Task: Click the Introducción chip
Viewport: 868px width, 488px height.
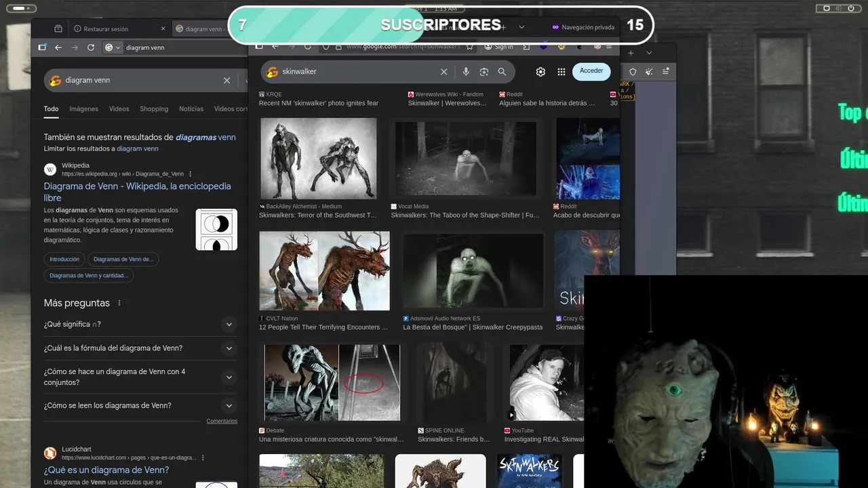Action: pos(64,259)
